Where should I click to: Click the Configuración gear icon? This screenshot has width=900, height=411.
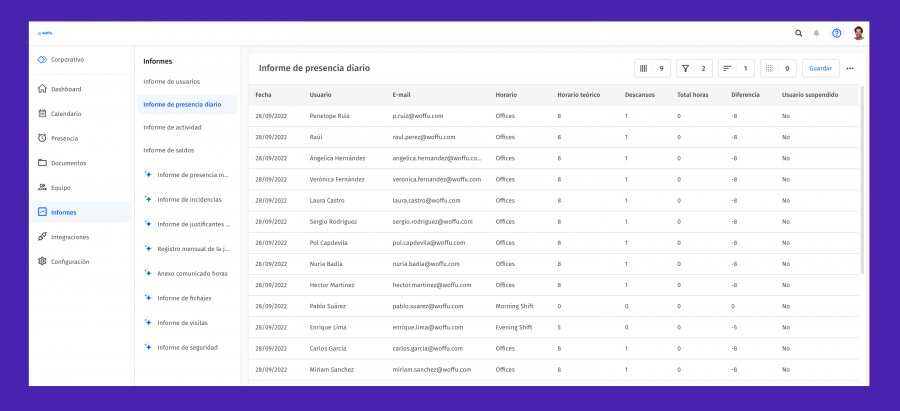[42, 261]
